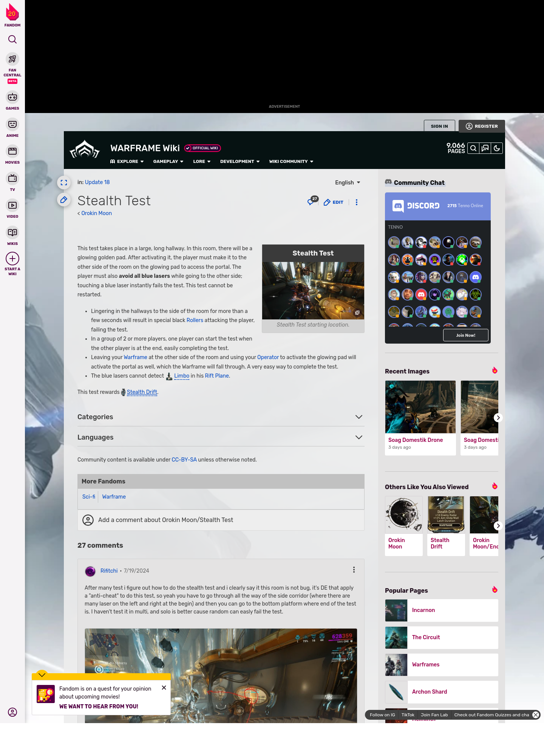Open the wiki Discuss speech-bubble icon
Image resolution: width=544 pixels, height=756 pixels.
click(x=485, y=148)
